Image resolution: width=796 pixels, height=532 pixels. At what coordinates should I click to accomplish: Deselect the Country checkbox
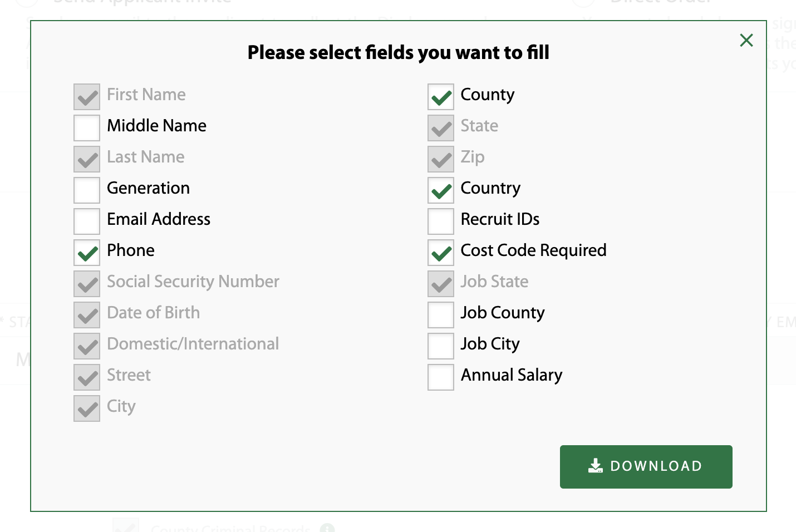pyautogui.click(x=441, y=190)
